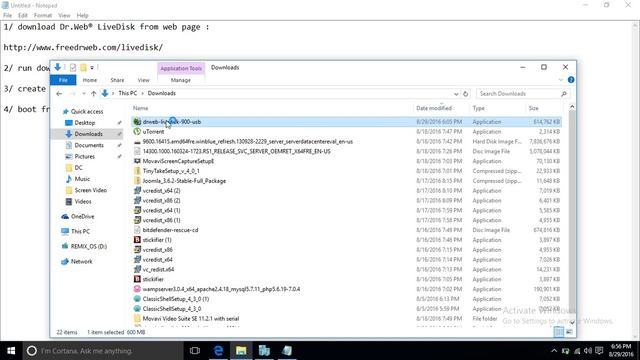
Task: Open Notepad Format menu
Action: (42, 16)
